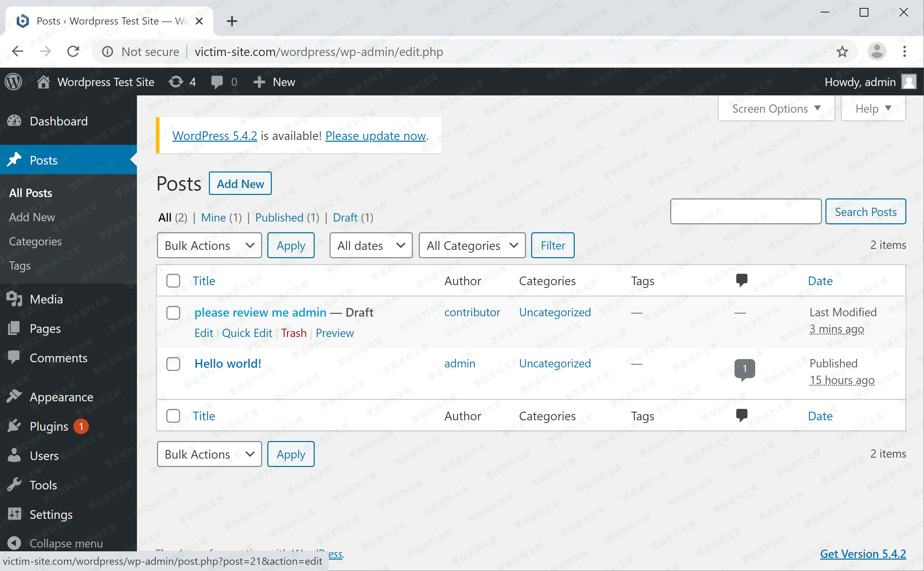This screenshot has height=571, width=924.
Task: Open the top Bulk Actions dropdown
Action: (209, 245)
